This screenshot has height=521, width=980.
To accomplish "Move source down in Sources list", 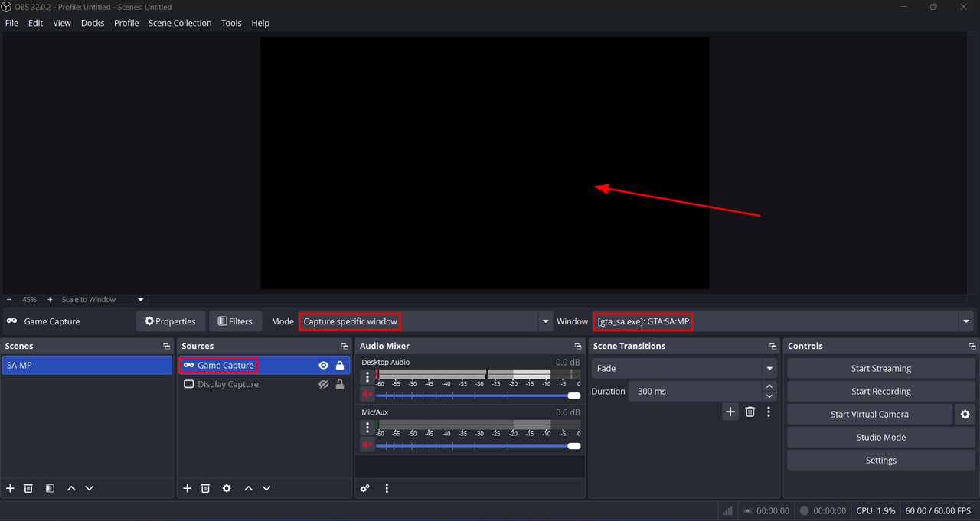I will (x=266, y=488).
